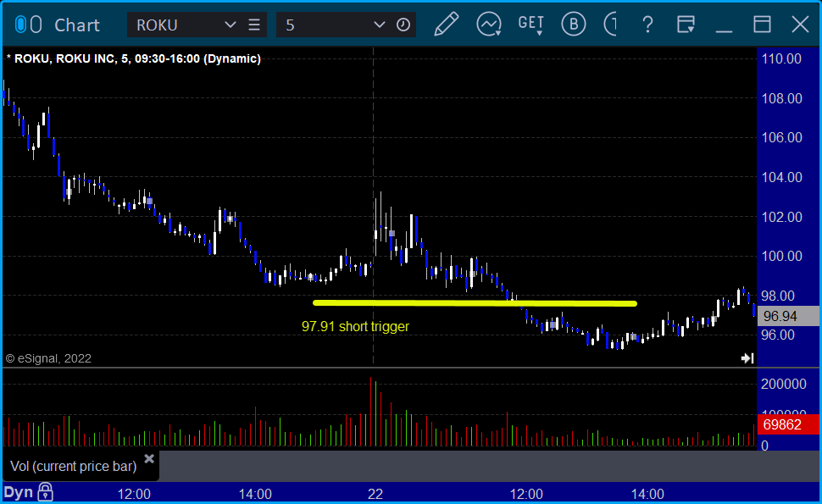The height and width of the screenshot is (504, 822).
Task: Close the Vol (current price bar) study
Action: pyautogui.click(x=149, y=459)
